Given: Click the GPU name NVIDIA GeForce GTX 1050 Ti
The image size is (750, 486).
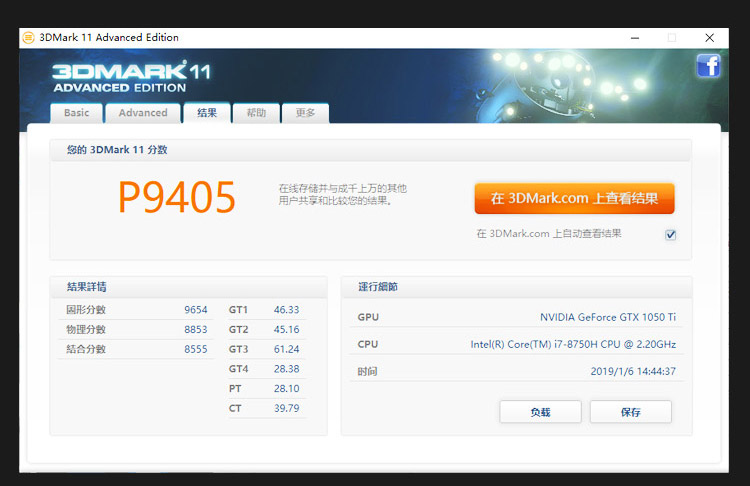Looking at the screenshot, I should click(608, 317).
